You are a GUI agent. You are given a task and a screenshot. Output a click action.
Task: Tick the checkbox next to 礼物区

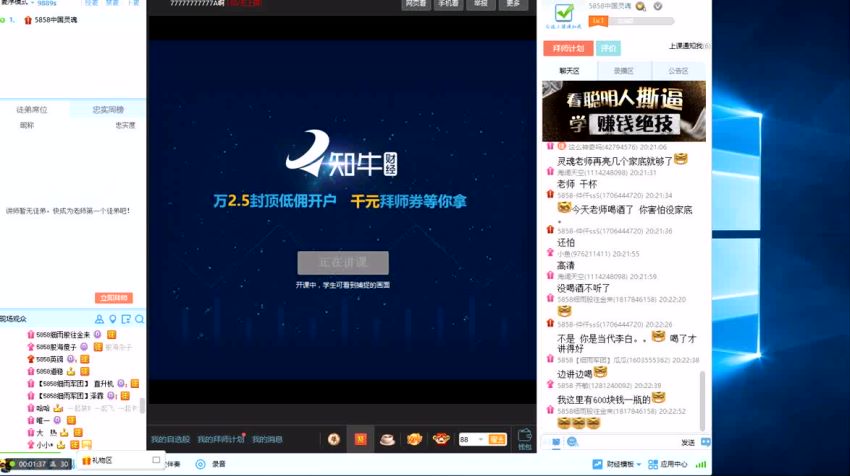click(x=156, y=460)
